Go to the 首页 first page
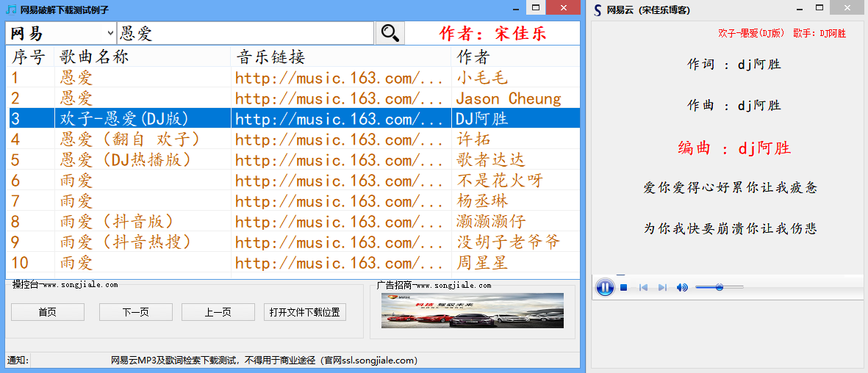 [47, 312]
